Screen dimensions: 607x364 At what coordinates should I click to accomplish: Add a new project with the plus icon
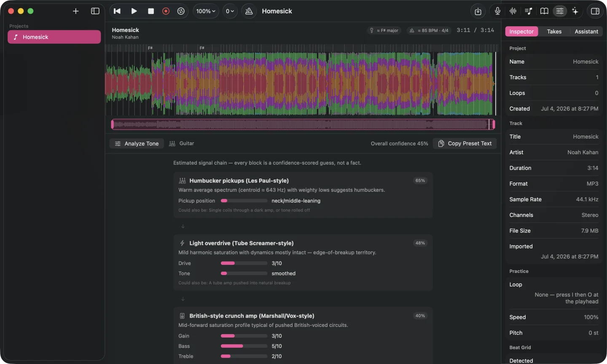click(76, 11)
